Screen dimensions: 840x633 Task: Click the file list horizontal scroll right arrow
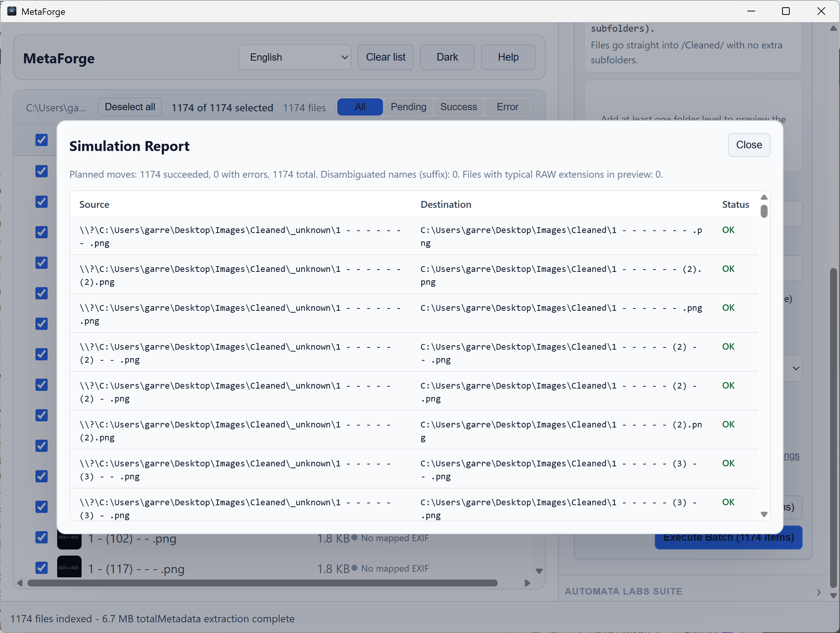(x=527, y=583)
